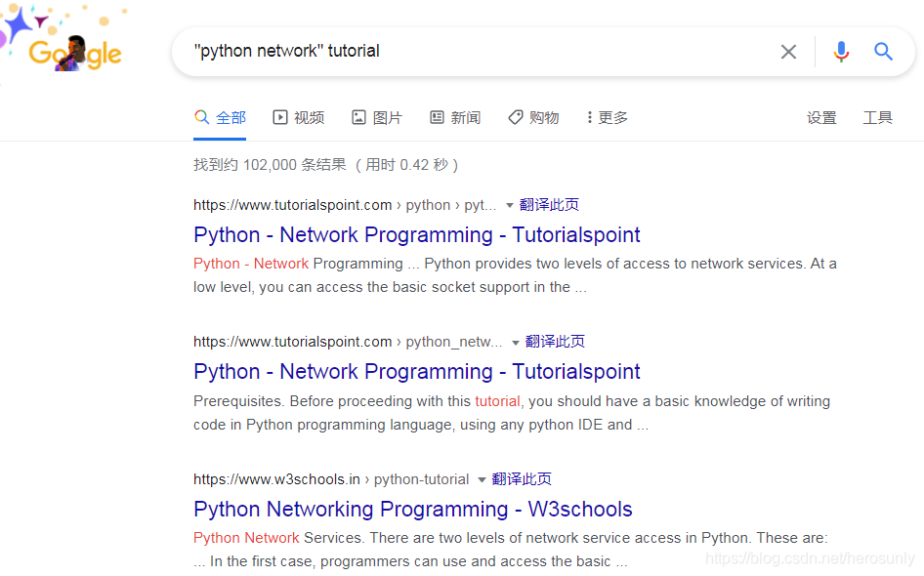Switch to the 新闻 (News) tab
Image resolution: width=924 pixels, height=576 pixels.
point(455,118)
